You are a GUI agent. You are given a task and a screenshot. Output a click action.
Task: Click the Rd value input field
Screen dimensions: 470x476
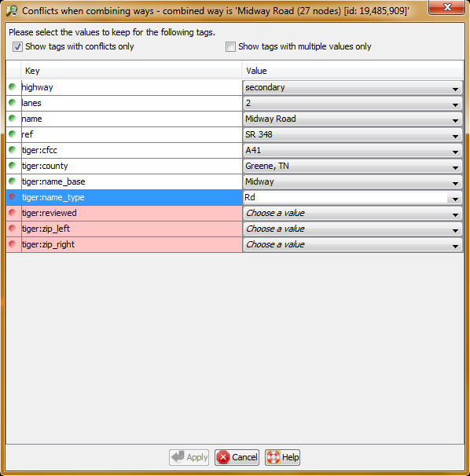346,198
